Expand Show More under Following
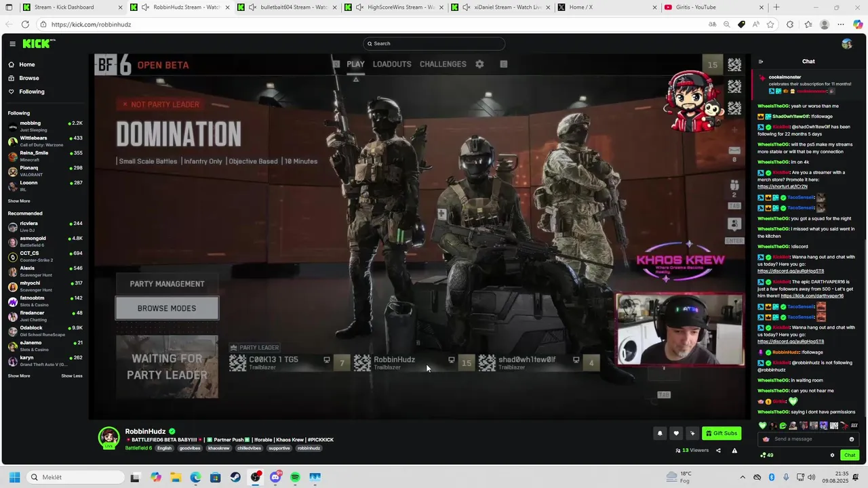Screen dimensions: 868x488 [19, 201]
